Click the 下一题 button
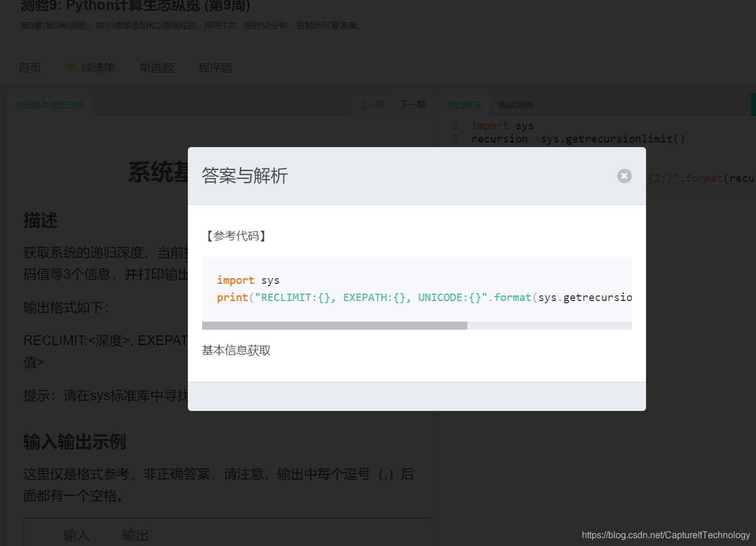 pos(412,104)
